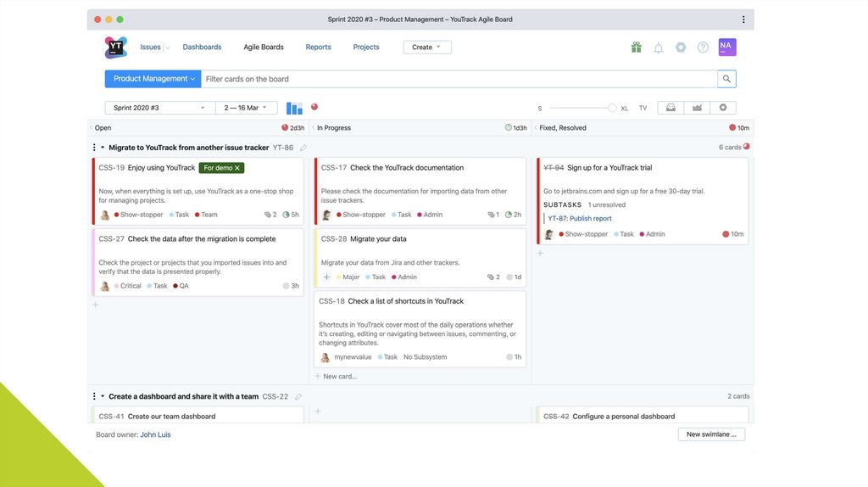Open the notifications bell
868x487 pixels.
point(659,48)
